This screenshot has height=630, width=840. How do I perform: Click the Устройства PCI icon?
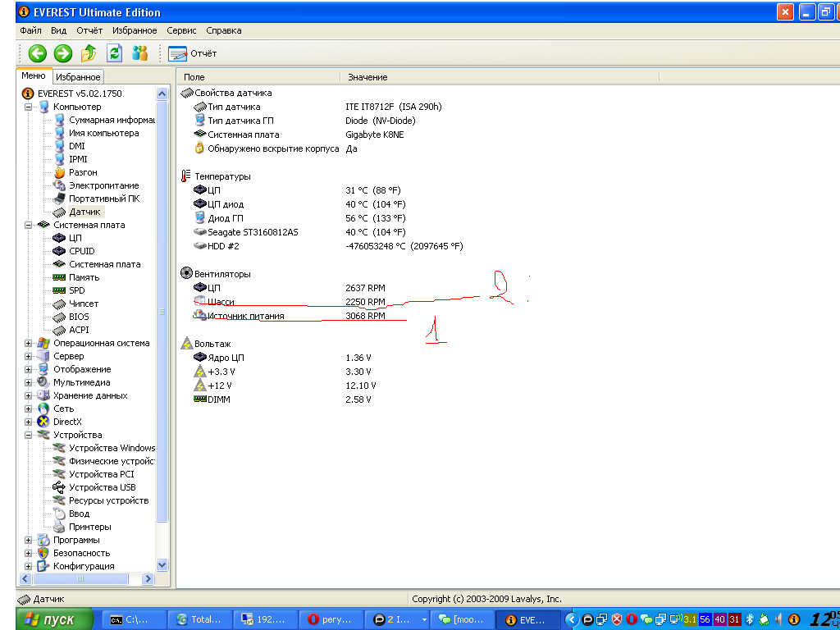point(59,474)
